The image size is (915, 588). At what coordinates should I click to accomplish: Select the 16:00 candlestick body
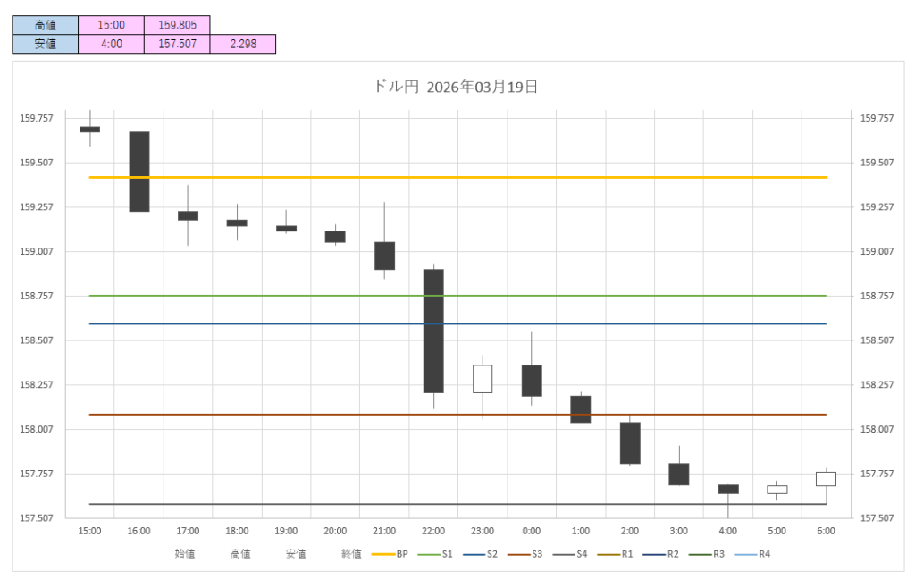point(139,172)
